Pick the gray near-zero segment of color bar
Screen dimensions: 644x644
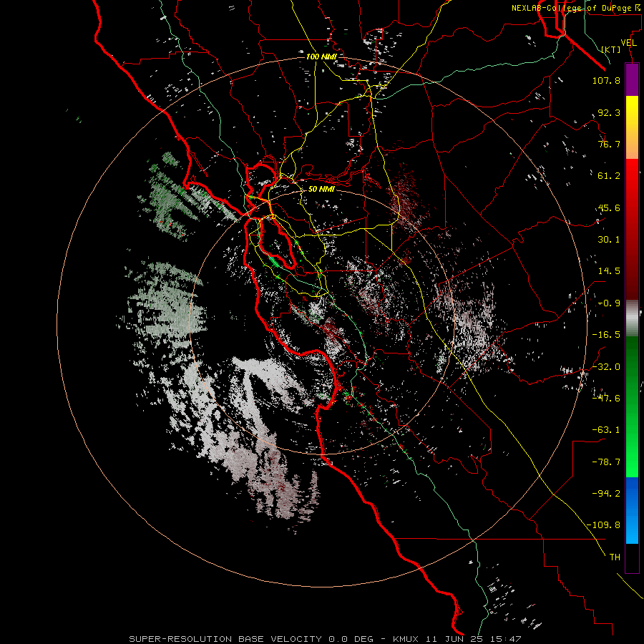[x=632, y=316]
